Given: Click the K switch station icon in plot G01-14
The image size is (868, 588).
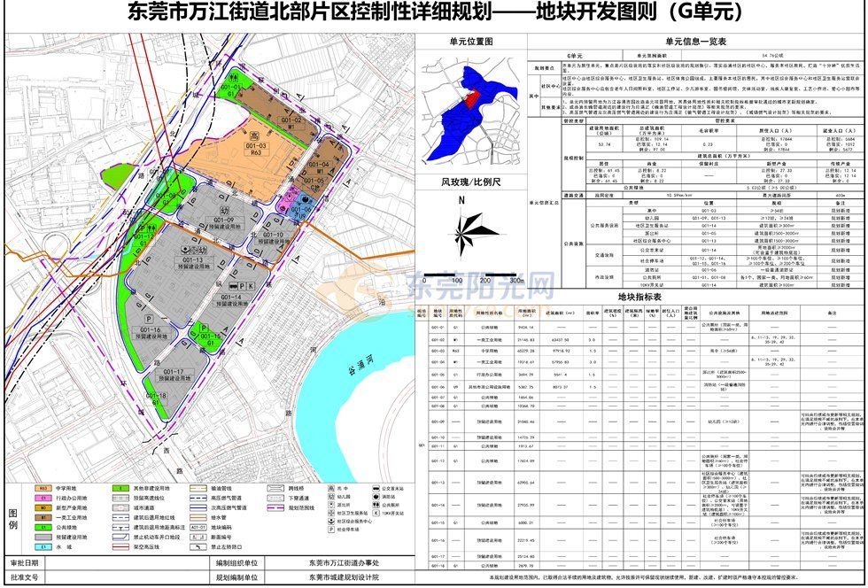Looking at the screenshot, I should point(251,286).
